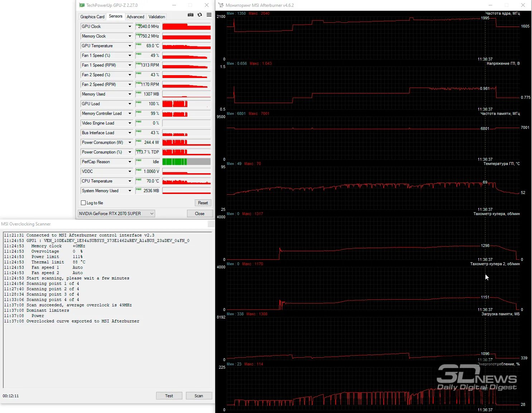Image resolution: width=532 pixels, height=413 pixels.
Task: Click MAX indicator icon of GPU Temperature value
Action: click(x=139, y=44)
